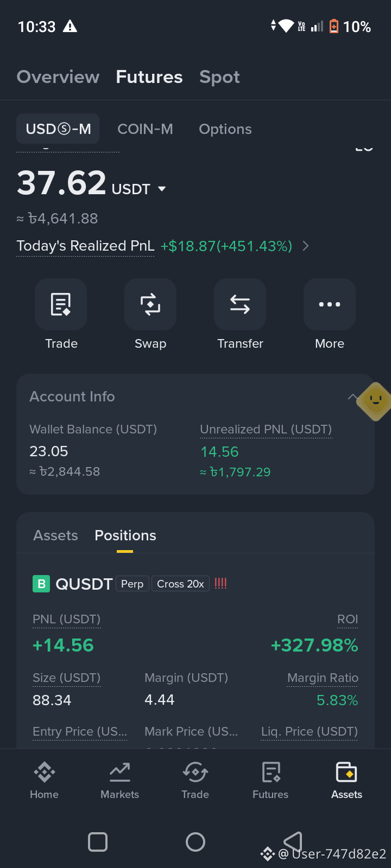Viewport: 391px width, 868px height.
Task: Collapse the Account Info section
Action: coord(352,397)
